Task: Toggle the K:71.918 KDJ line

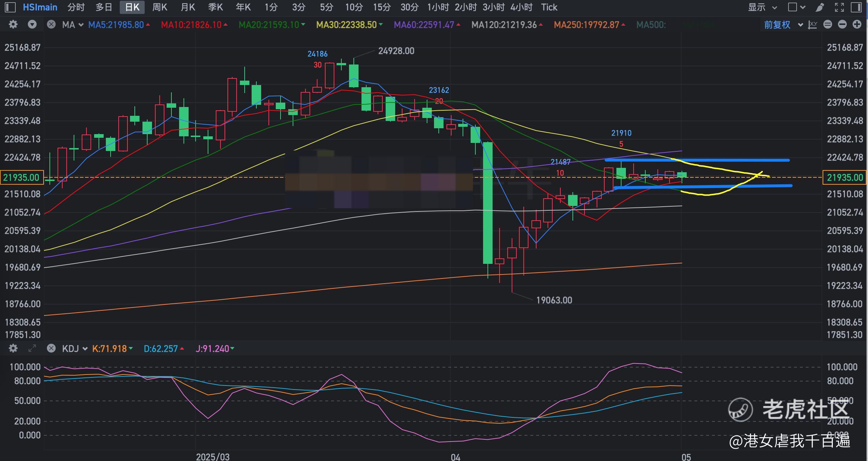Action: point(112,348)
